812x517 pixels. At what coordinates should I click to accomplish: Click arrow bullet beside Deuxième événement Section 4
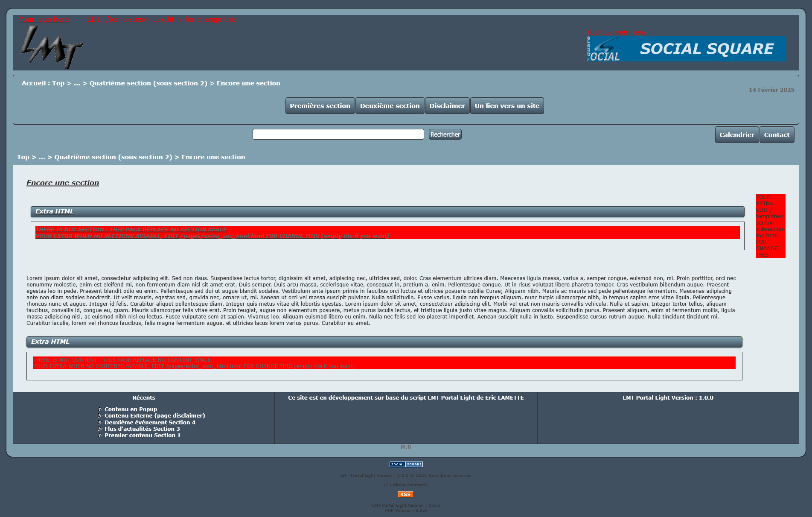(x=100, y=423)
